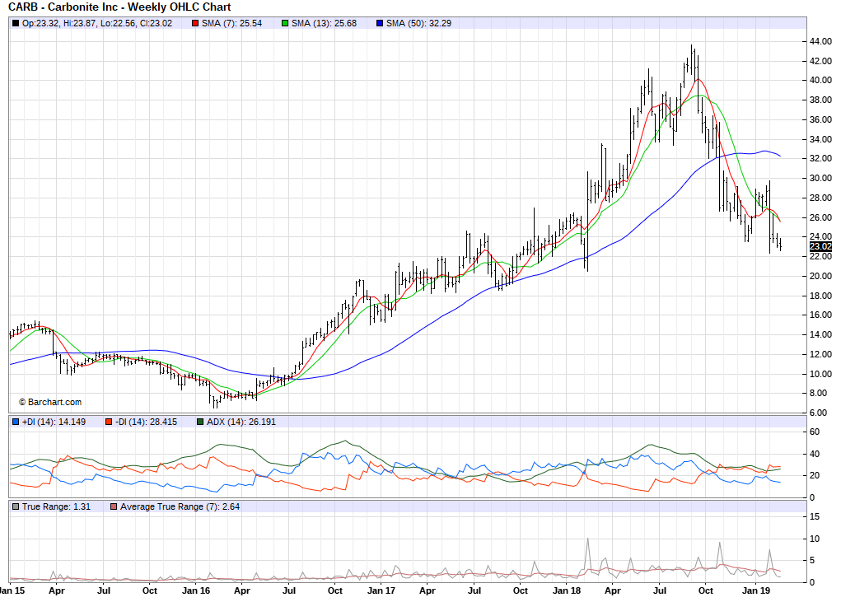Click the 60 level on ADX axis
The image size is (841, 616).
click(814, 432)
